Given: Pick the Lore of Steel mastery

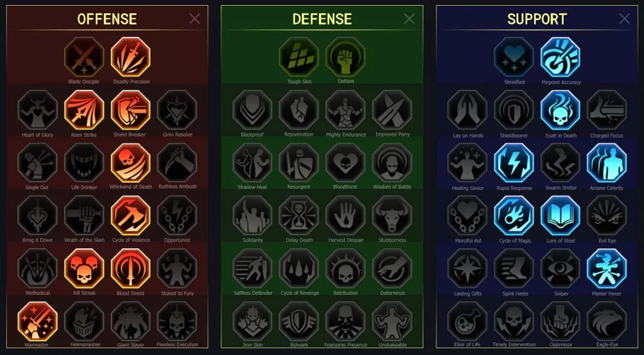Looking at the screenshot, I should [560, 216].
